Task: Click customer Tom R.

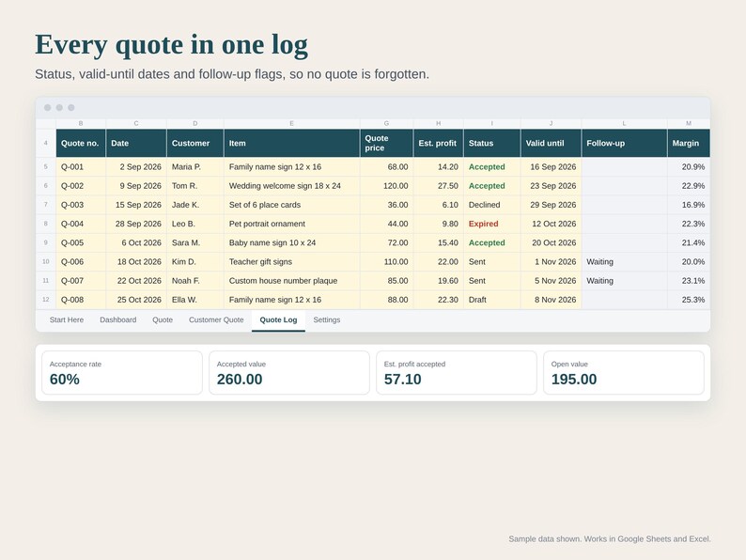Action: coord(195,186)
